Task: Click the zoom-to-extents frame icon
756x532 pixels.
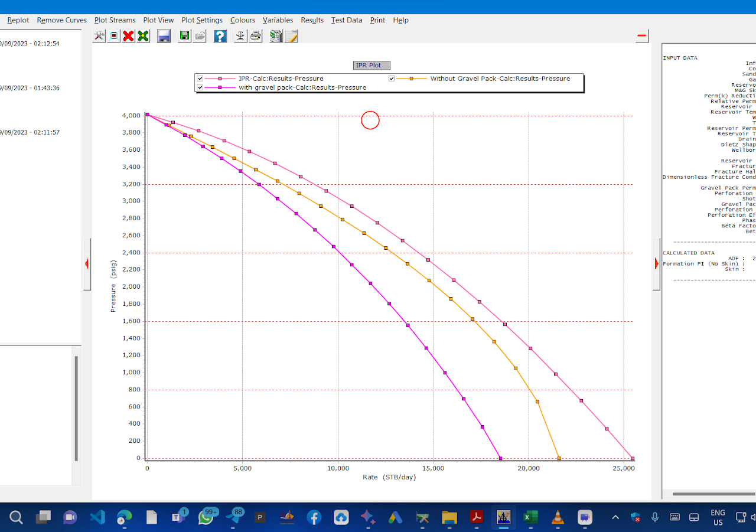Action: click(114, 36)
